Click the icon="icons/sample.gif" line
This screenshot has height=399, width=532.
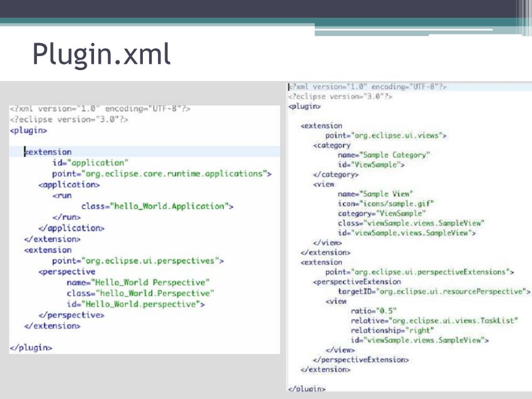(x=386, y=204)
